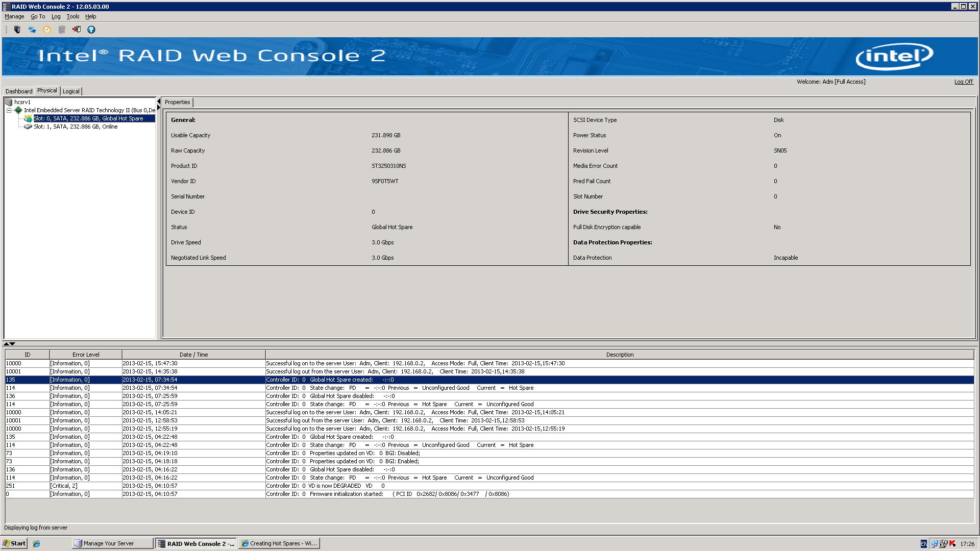Click the grayed-out database stack icon
This screenshot has height=551, width=980.
click(x=62, y=30)
